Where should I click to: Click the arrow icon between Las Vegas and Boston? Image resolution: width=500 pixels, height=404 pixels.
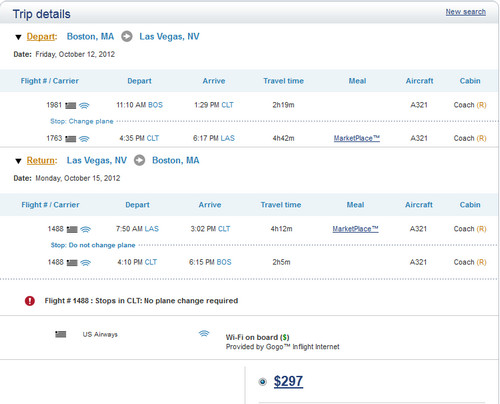point(139,160)
